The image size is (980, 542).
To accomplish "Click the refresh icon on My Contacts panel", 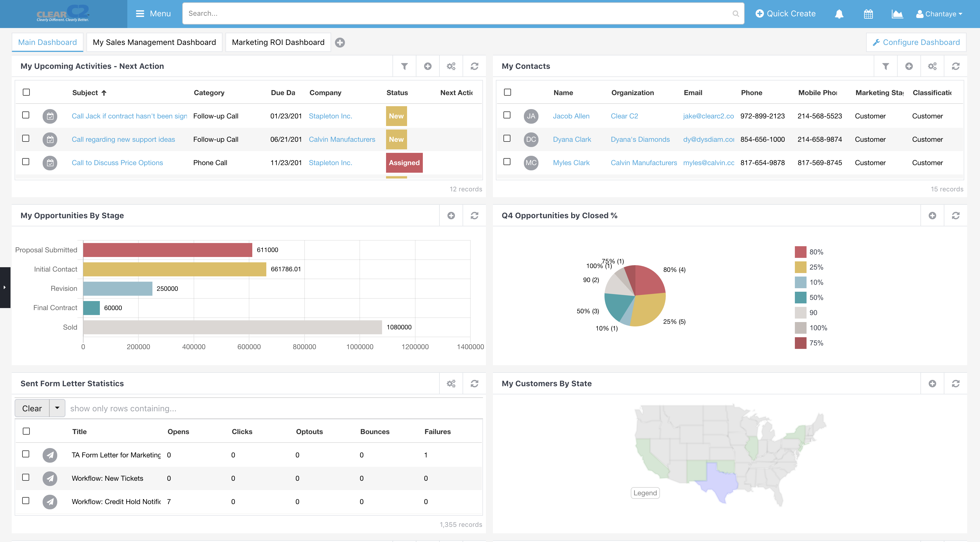I will [x=956, y=66].
